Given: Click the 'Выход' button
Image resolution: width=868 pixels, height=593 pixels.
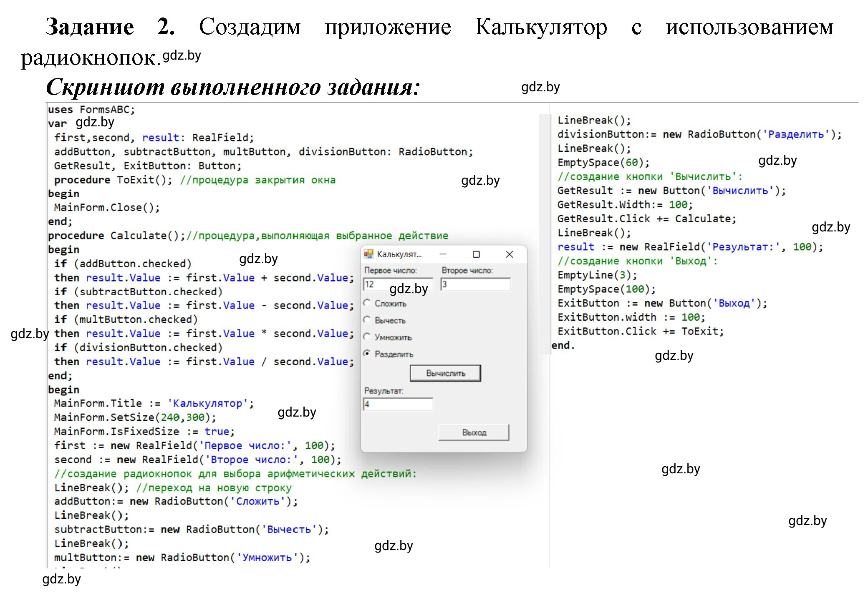Looking at the screenshot, I should pos(474,432).
